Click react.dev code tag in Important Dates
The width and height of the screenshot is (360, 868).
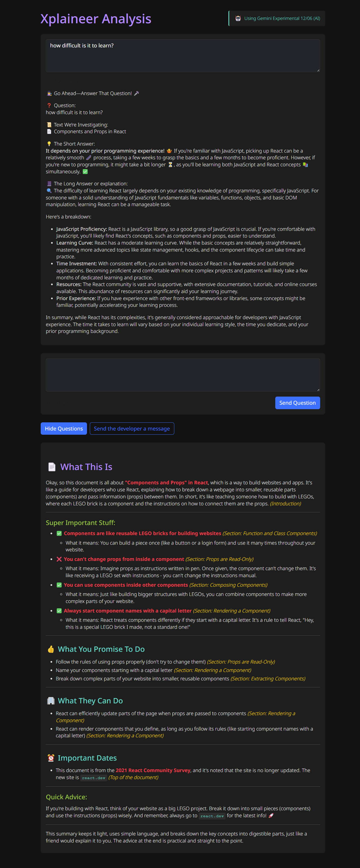[94, 778]
